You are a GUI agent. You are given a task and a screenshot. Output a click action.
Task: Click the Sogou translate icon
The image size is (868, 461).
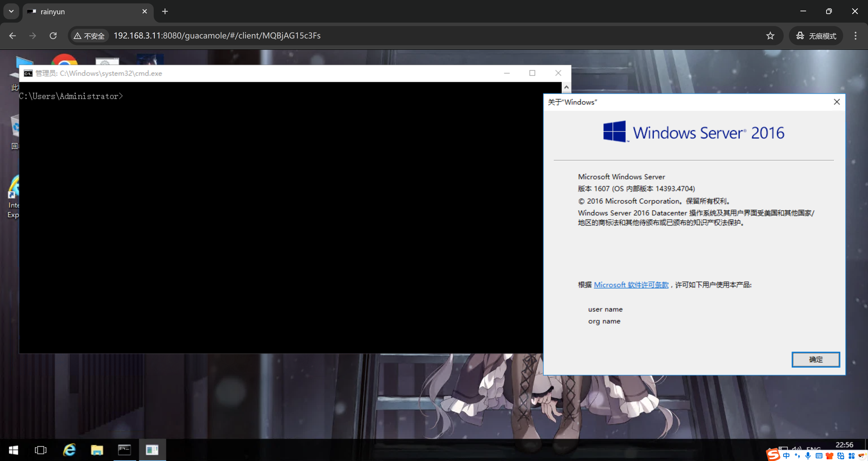point(841,456)
